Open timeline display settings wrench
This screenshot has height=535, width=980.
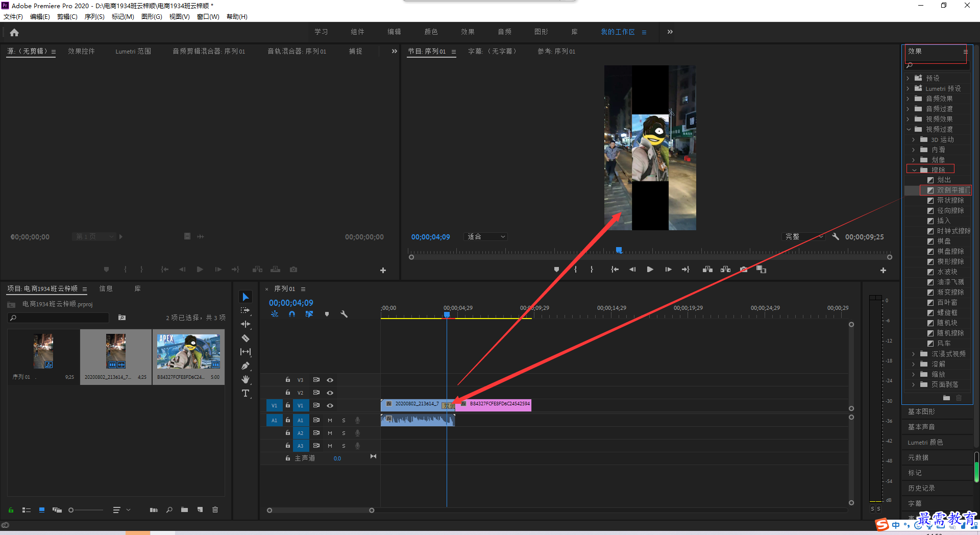344,314
